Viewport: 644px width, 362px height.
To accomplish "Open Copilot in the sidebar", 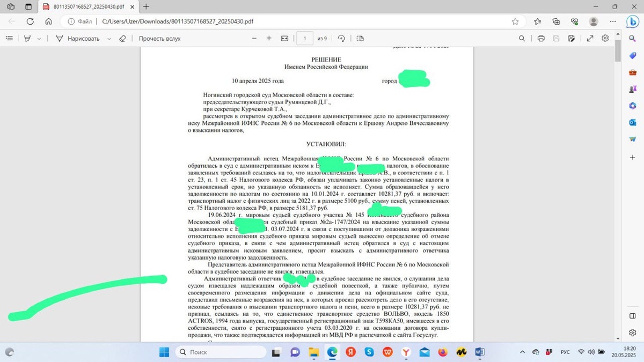I will click(x=633, y=21).
